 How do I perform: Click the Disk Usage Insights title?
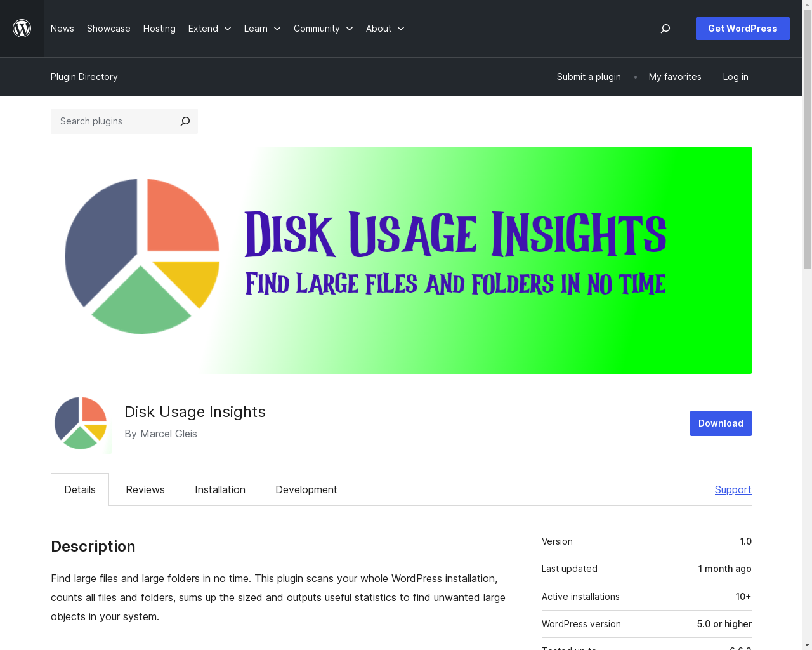click(x=195, y=412)
